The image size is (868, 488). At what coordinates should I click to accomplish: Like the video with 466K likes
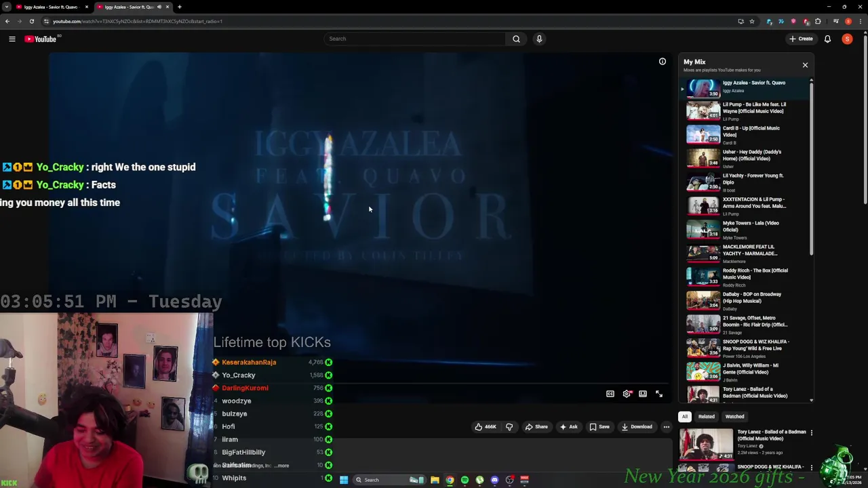click(486, 427)
